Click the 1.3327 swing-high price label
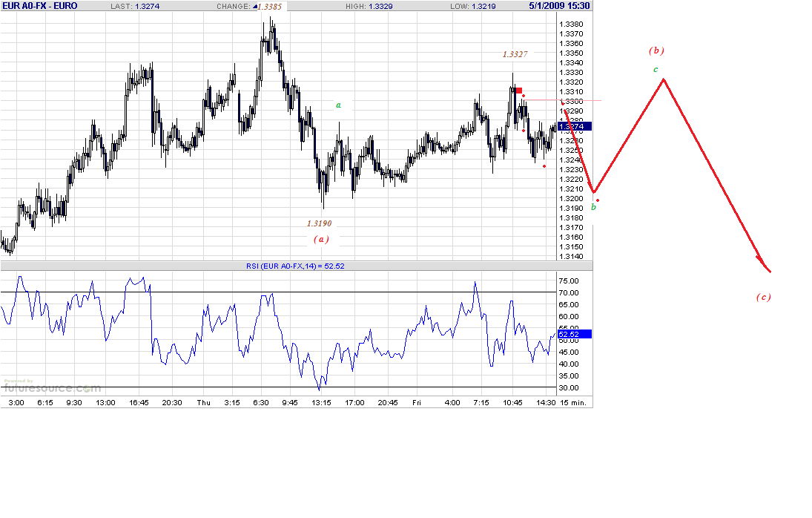Screen dimensions: 812x518 [x=515, y=54]
